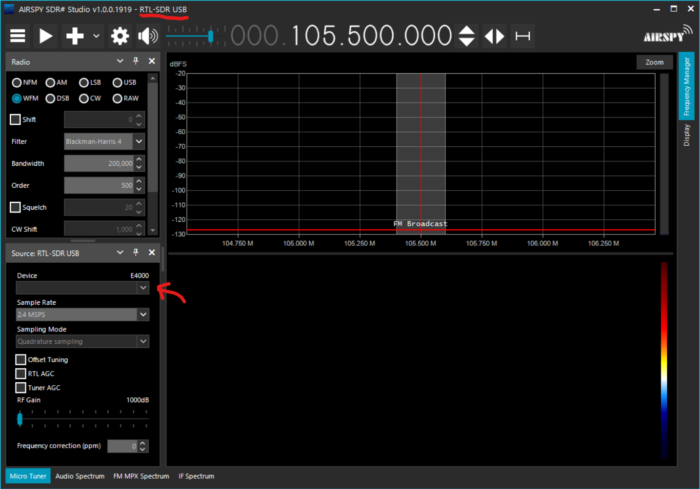This screenshot has width=700, height=489.
Task: Select RAW demodulation mode
Action: tap(126, 98)
